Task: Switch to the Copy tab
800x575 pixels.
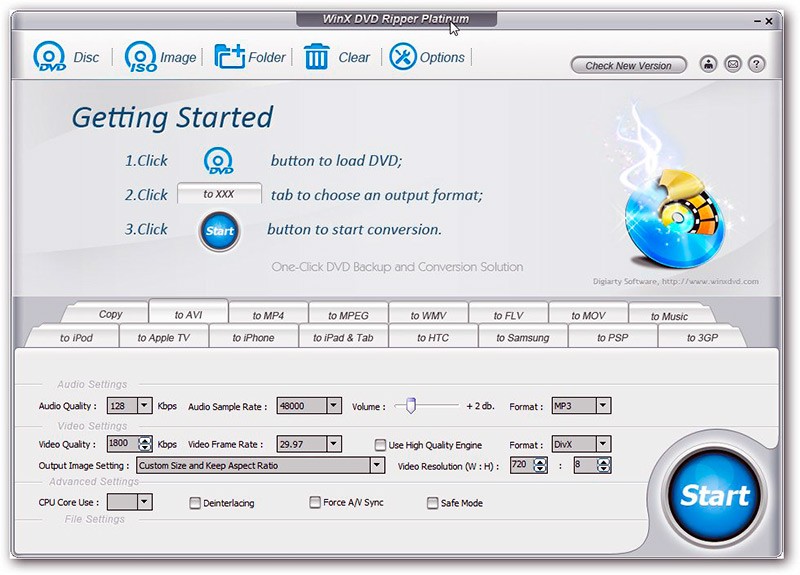Action: click(x=110, y=314)
